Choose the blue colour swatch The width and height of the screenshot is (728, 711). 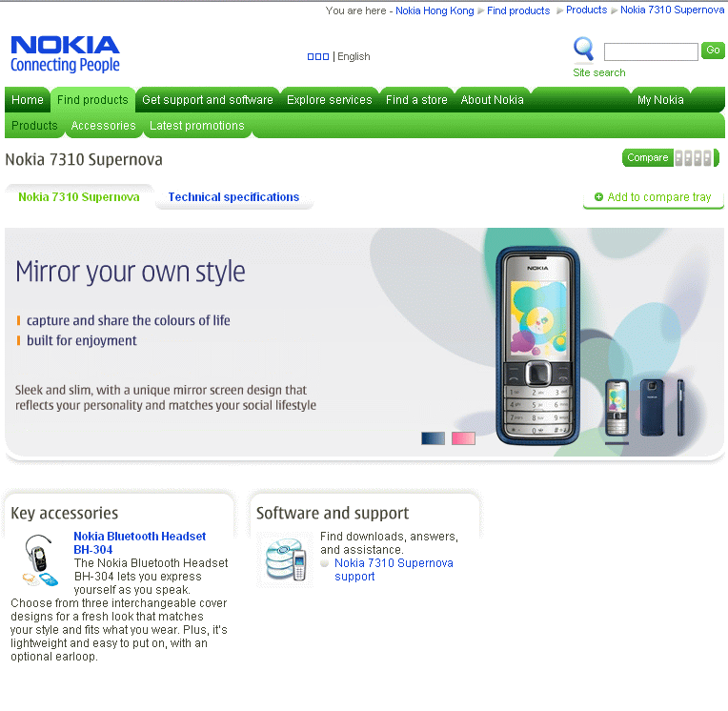(433, 437)
